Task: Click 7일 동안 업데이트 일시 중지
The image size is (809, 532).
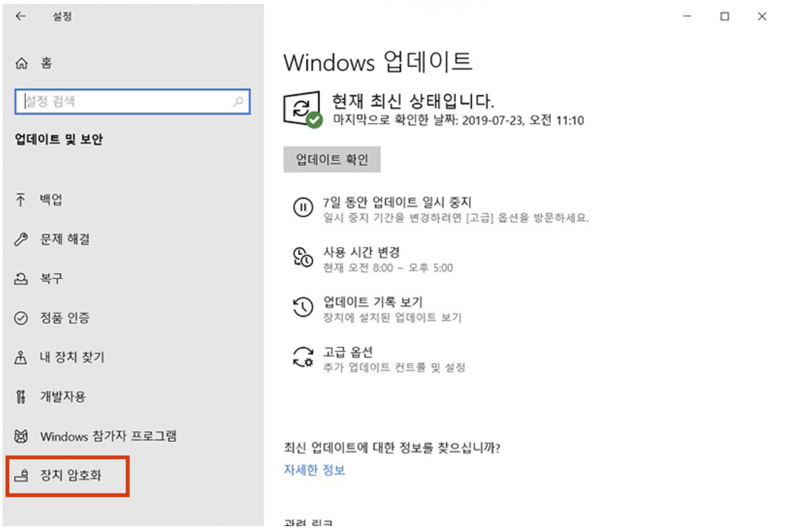Action: (x=397, y=202)
